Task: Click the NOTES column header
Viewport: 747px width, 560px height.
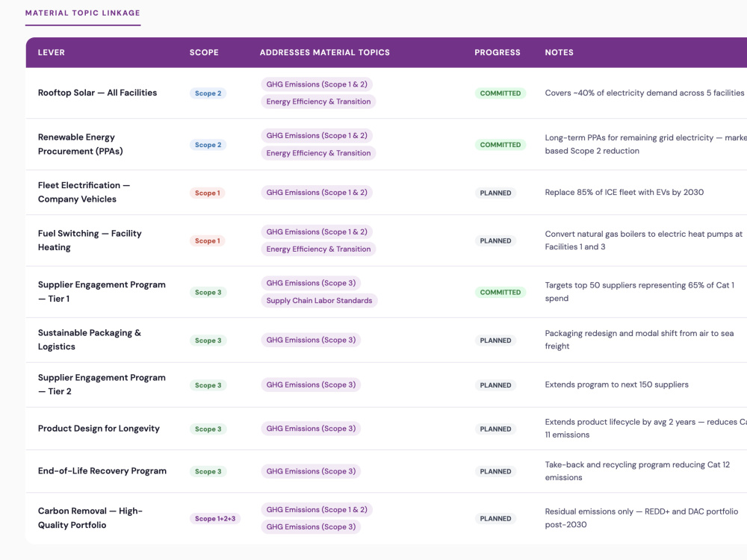Action: (560, 52)
